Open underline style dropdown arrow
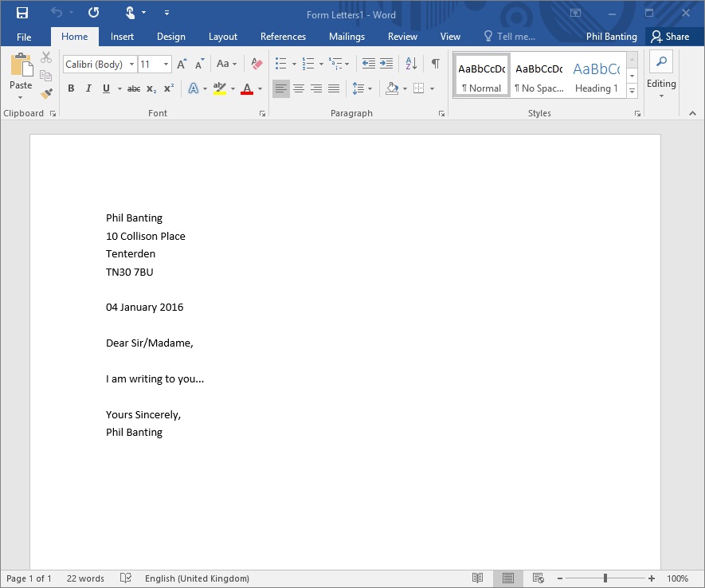Image resolution: width=705 pixels, height=588 pixels. [119, 89]
